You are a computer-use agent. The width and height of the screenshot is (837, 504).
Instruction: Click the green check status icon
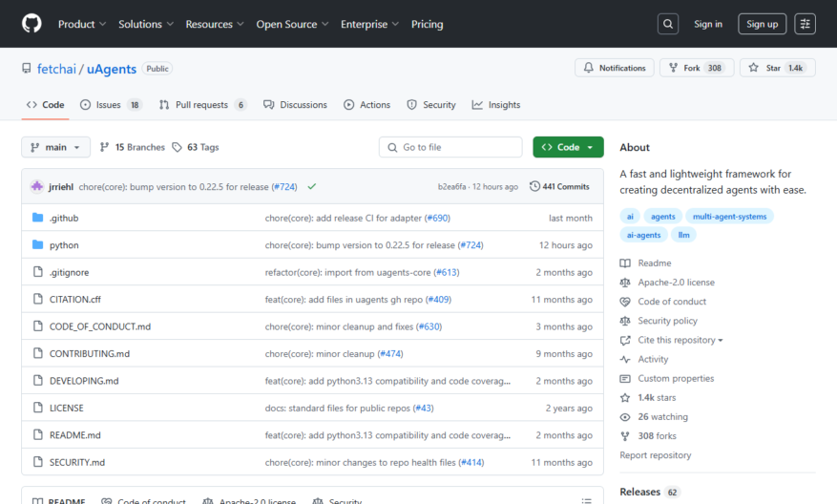(312, 186)
